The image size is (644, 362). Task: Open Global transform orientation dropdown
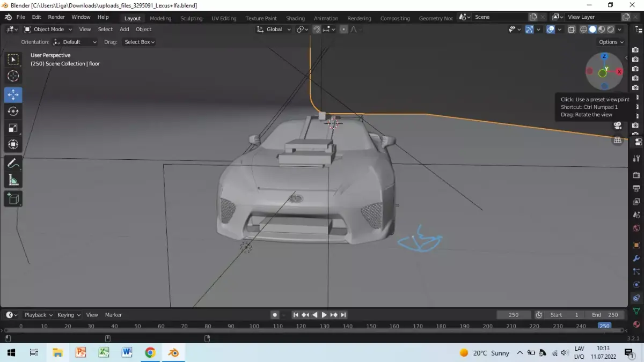pos(274,29)
